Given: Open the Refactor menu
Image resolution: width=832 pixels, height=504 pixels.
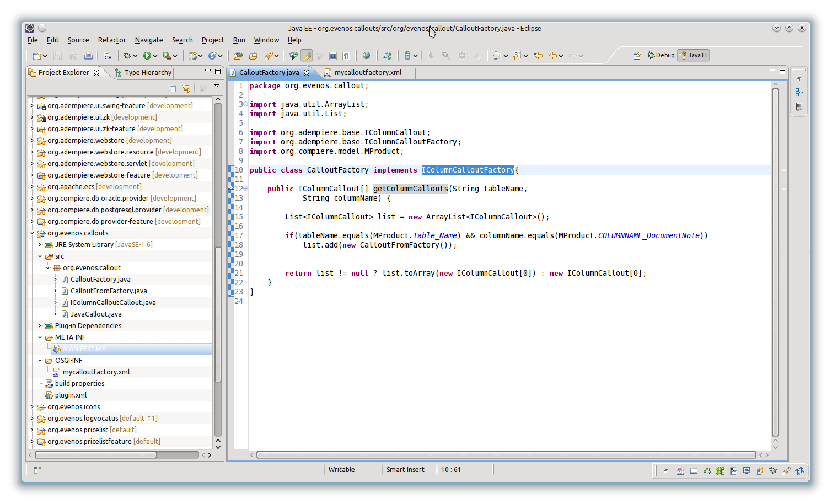Looking at the screenshot, I should point(112,40).
